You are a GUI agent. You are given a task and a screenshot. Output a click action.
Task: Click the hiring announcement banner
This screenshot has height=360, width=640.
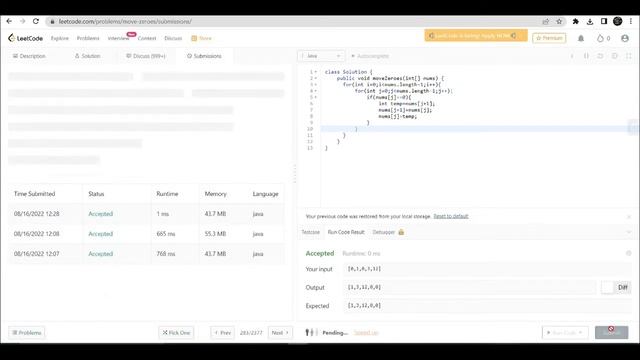(476, 36)
